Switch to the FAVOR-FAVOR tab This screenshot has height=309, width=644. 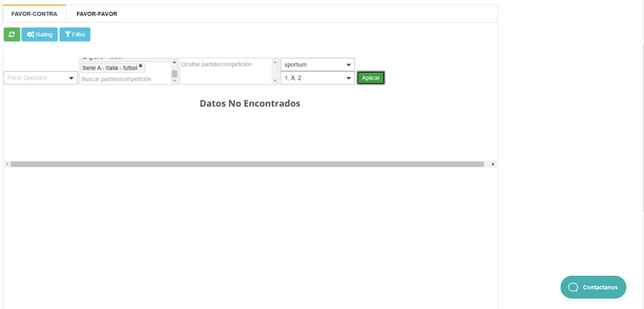(97, 14)
